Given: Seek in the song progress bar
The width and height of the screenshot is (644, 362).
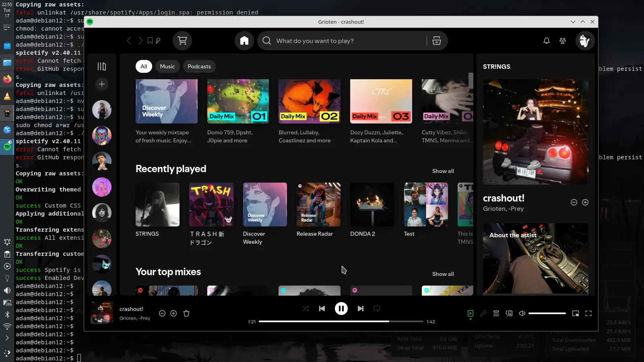Looking at the screenshot, I should click(x=341, y=321).
